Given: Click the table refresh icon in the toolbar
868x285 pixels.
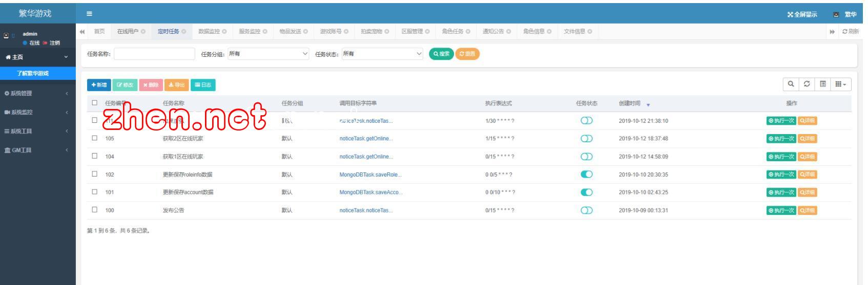Looking at the screenshot, I should [x=807, y=84].
